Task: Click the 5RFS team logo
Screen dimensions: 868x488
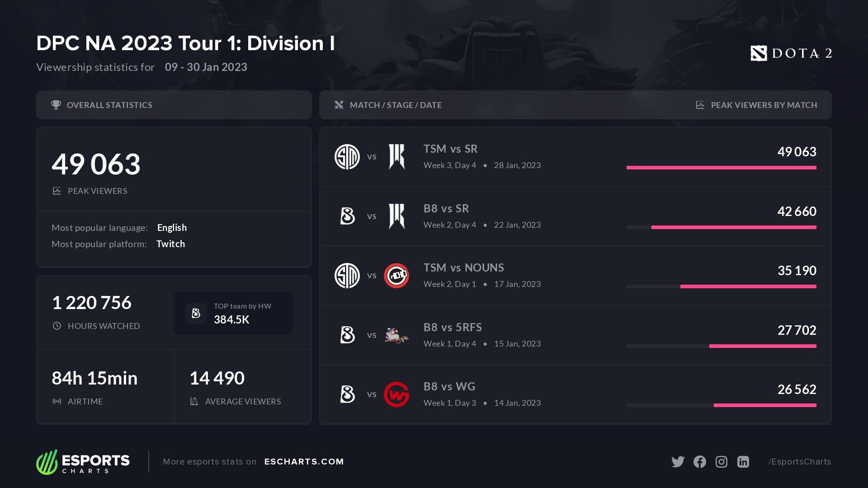Action: click(396, 335)
